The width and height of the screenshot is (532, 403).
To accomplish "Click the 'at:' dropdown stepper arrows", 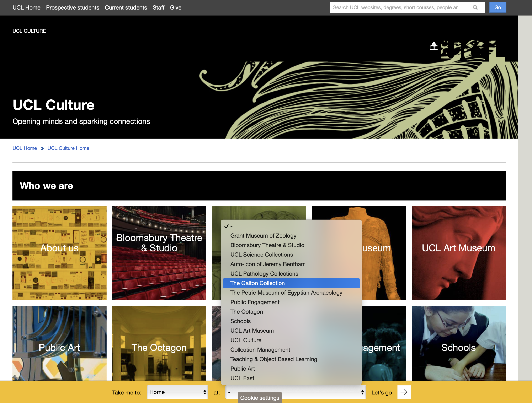I will coord(362,392).
